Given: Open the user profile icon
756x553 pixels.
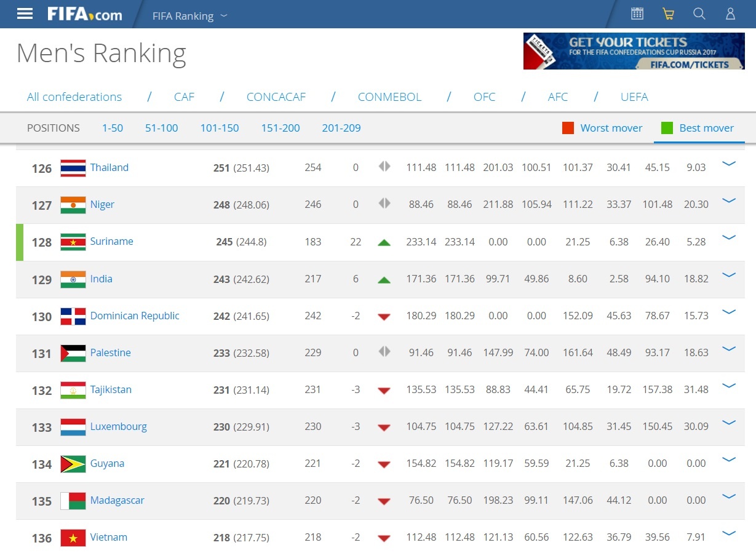Looking at the screenshot, I should [730, 14].
